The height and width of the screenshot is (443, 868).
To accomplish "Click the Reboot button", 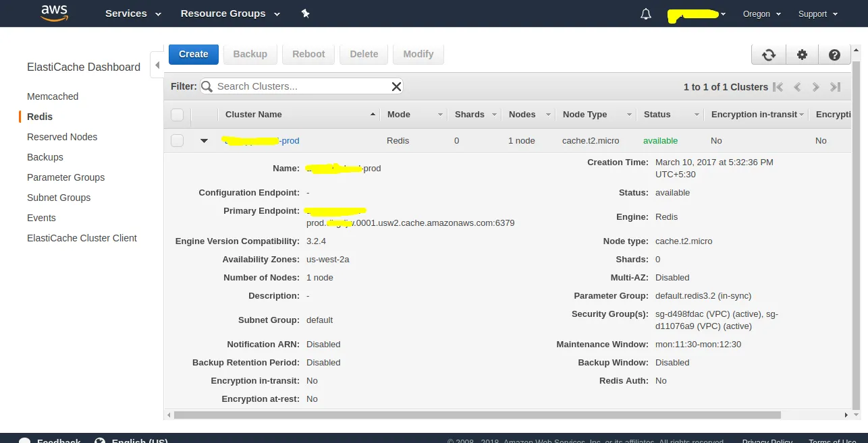I will click(308, 54).
